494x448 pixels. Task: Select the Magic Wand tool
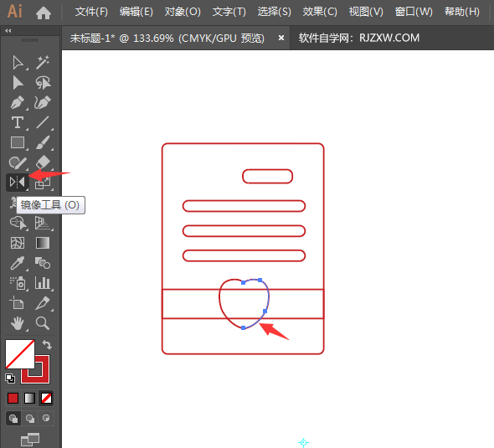(x=43, y=62)
